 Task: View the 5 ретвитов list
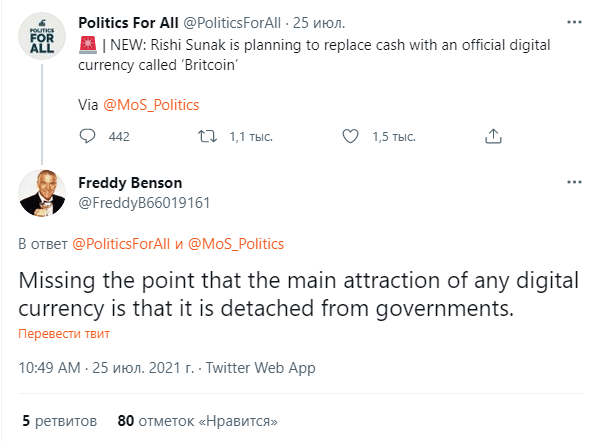coord(60,421)
